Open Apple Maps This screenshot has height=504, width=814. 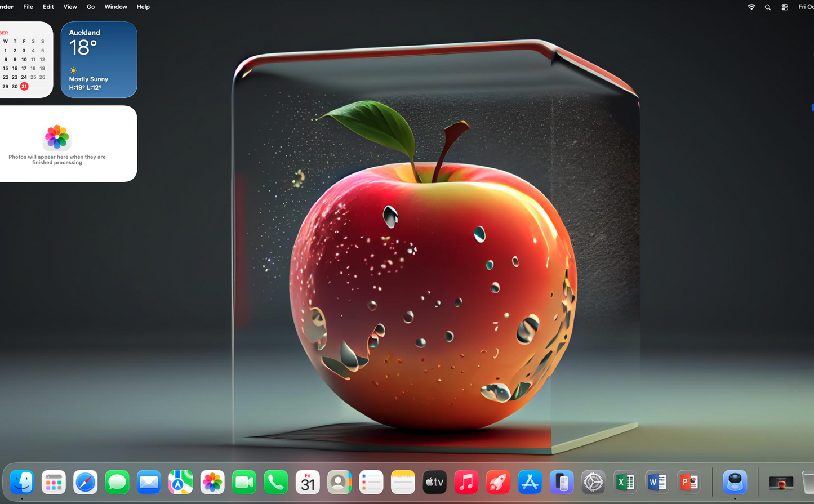pyautogui.click(x=180, y=482)
